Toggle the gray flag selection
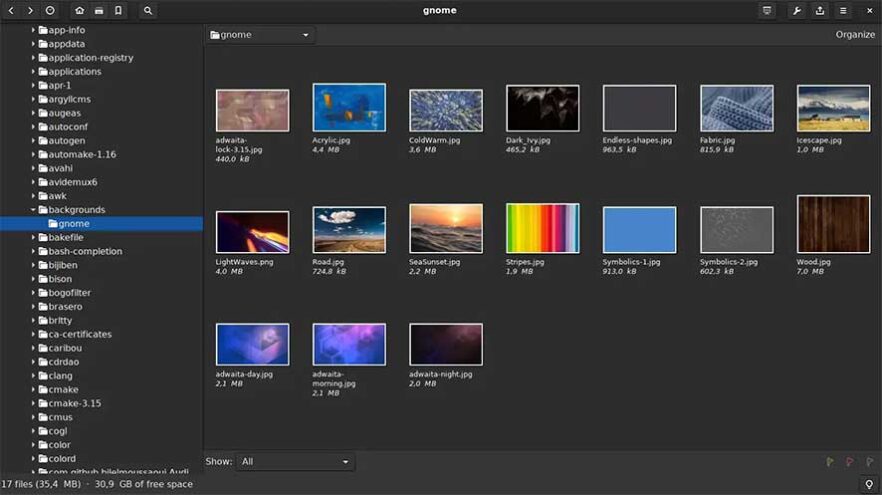The width and height of the screenshot is (882, 495). [x=868, y=462]
